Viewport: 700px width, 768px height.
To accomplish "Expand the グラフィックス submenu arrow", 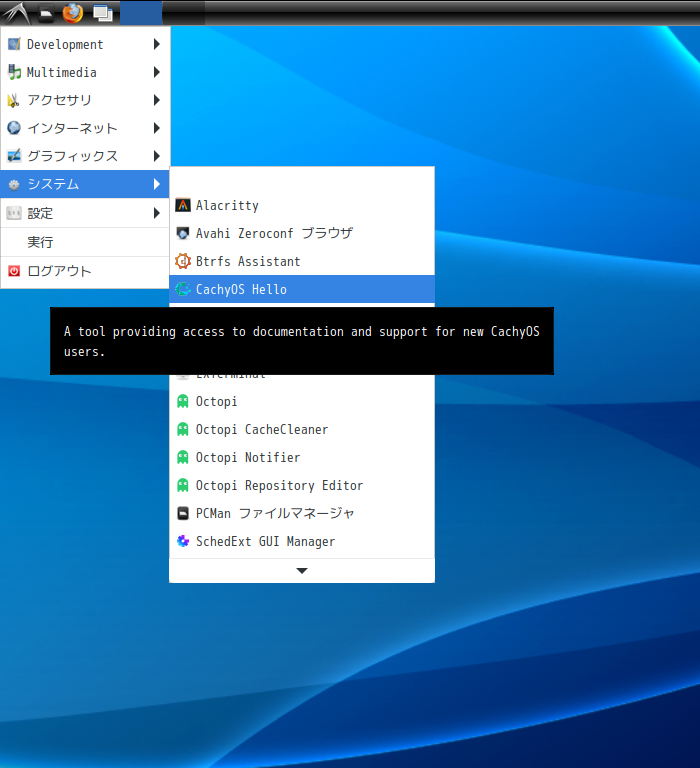I will (x=157, y=156).
